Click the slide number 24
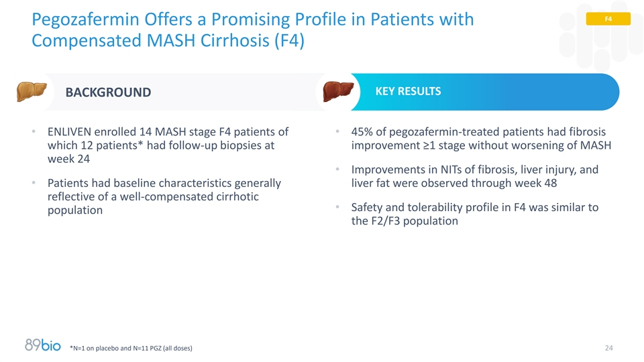The width and height of the screenshot is (644, 362). (x=609, y=347)
